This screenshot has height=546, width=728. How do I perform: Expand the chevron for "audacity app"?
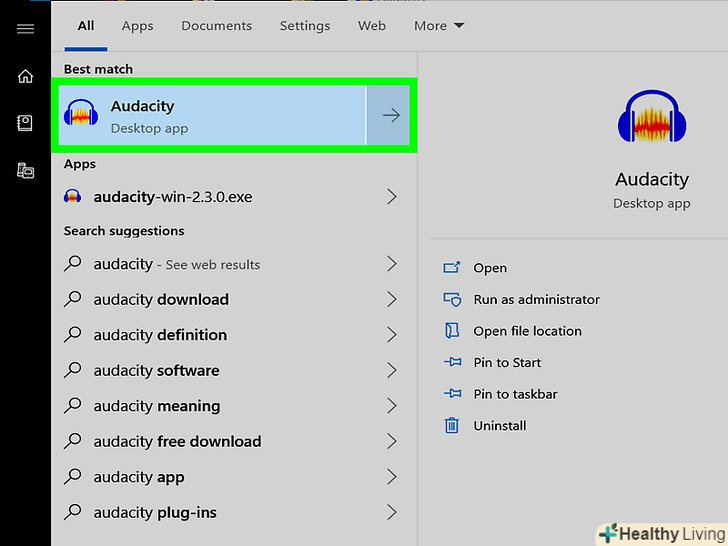click(x=391, y=476)
